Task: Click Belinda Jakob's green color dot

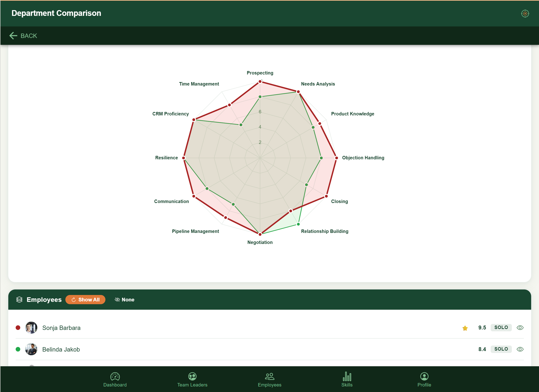Action: (x=18, y=349)
